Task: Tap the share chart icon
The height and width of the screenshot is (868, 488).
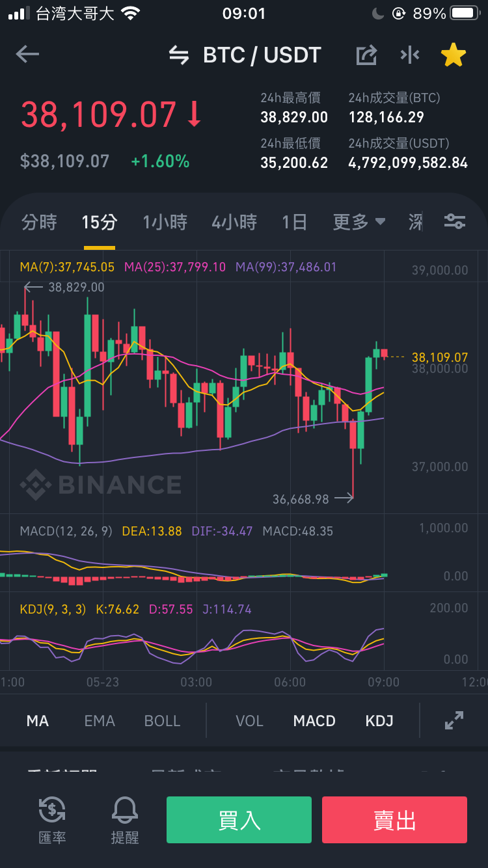Action: pyautogui.click(x=366, y=55)
